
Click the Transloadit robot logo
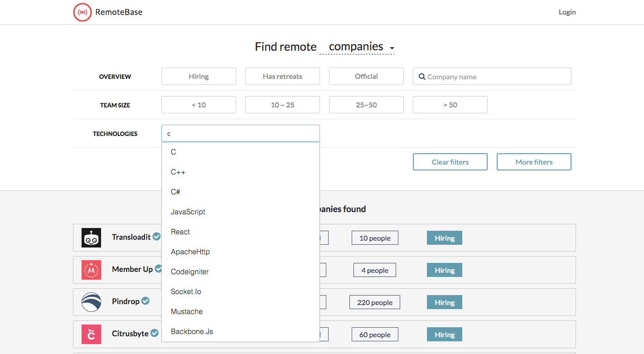(91, 238)
